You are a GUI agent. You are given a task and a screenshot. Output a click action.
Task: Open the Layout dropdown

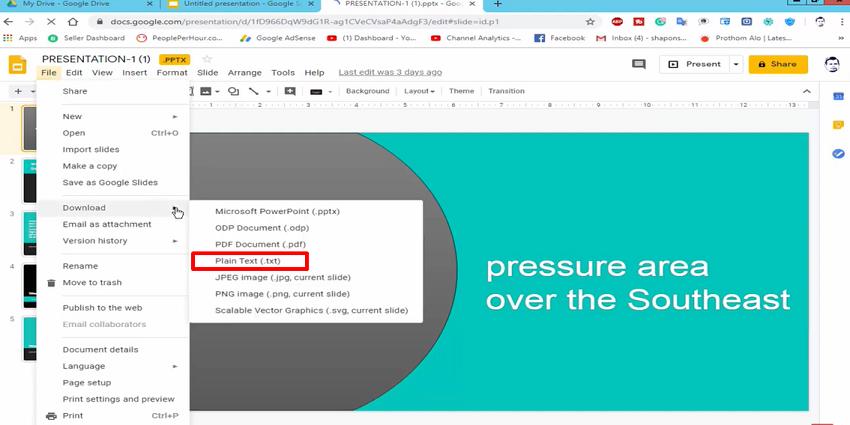tap(419, 91)
